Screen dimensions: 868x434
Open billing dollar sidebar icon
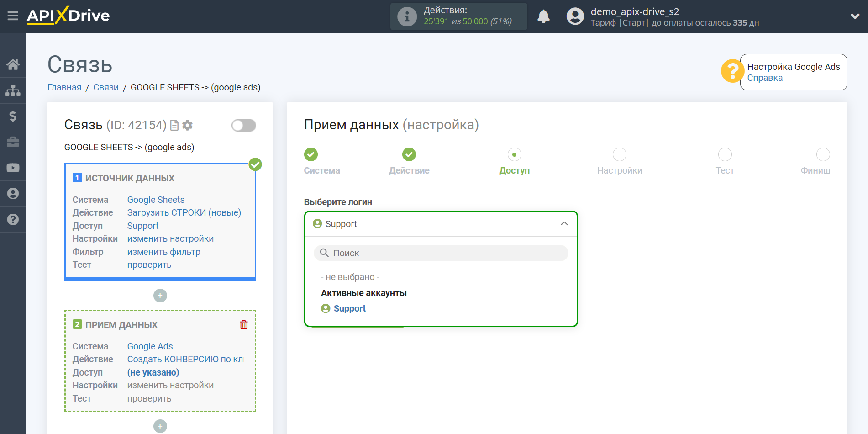click(x=13, y=116)
